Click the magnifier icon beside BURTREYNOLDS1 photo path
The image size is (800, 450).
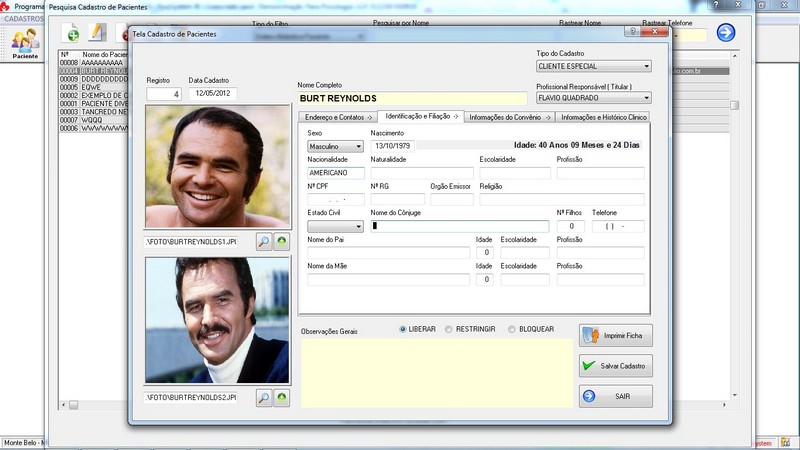pos(264,242)
